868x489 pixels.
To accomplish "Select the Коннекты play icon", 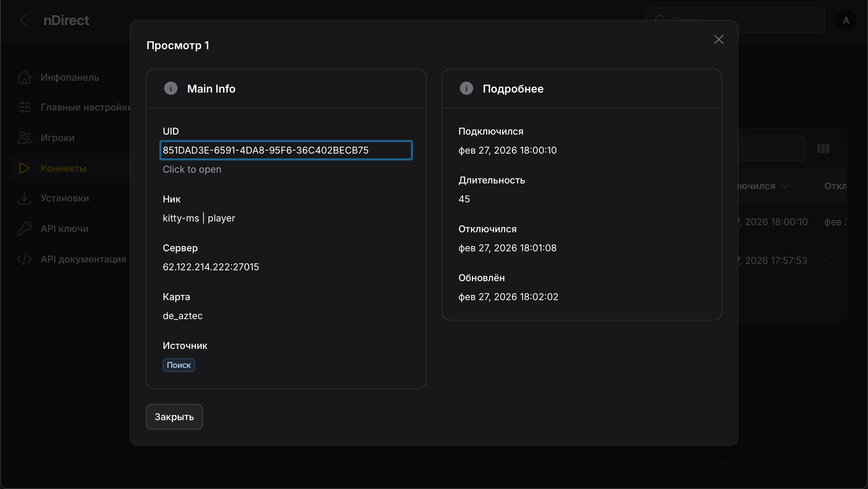I will click(24, 168).
